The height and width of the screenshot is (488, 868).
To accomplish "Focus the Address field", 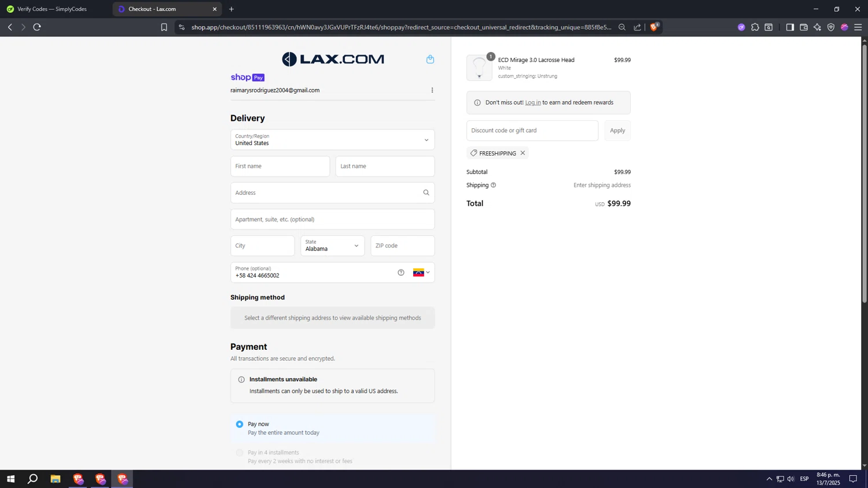I will click(333, 193).
